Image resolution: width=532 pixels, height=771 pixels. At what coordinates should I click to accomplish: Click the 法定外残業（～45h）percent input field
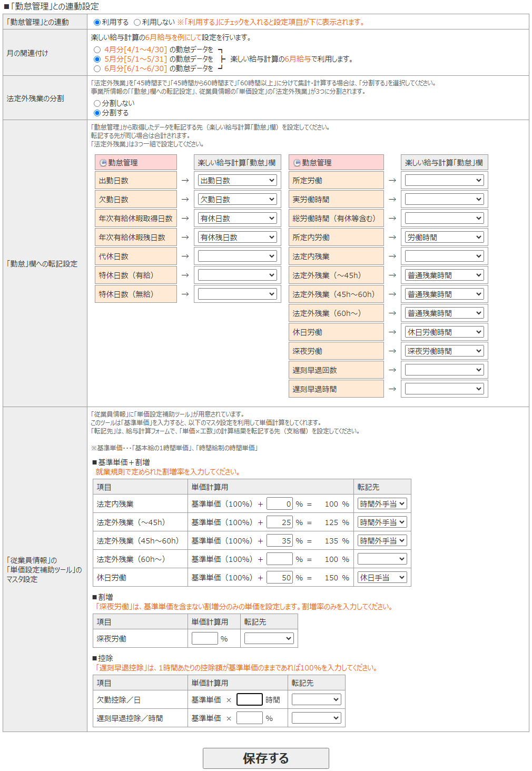click(x=279, y=522)
